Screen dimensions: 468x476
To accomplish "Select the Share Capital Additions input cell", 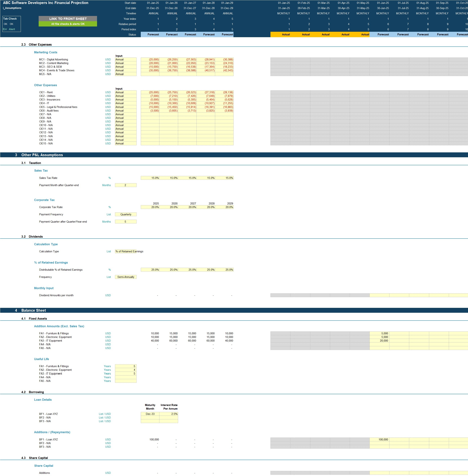I will pyautogui.click(x=150, y=473).
